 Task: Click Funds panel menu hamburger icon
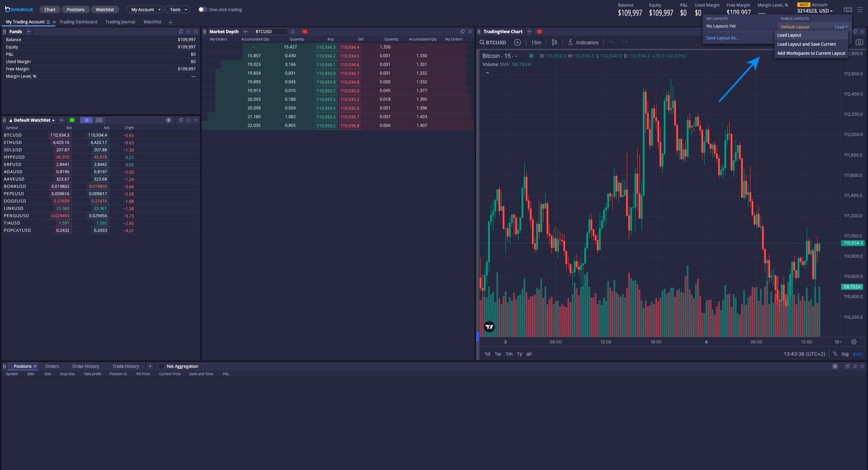pyautogui.click(x=188, y=32)
